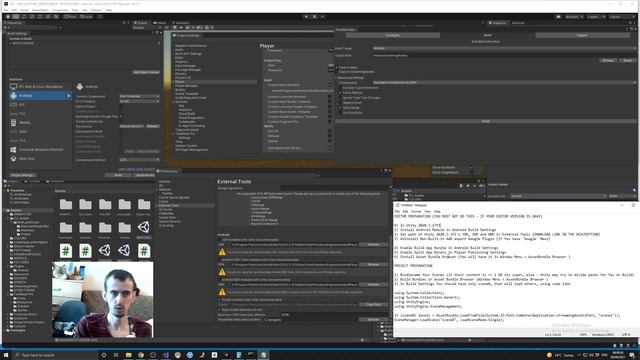Viewport: 640px width, 360px height.
Task: Switch to Configure tab in AssetBundles
Action: tap(393, 36)
